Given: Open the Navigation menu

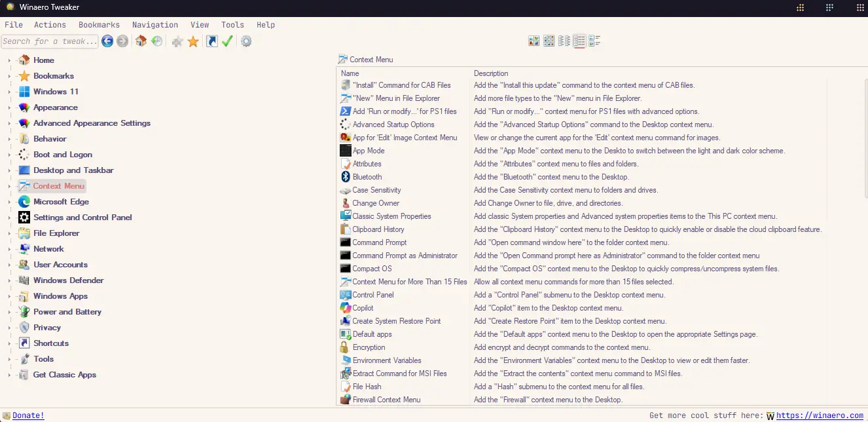Looking at the screenshot, I should [x=155, y=25].
